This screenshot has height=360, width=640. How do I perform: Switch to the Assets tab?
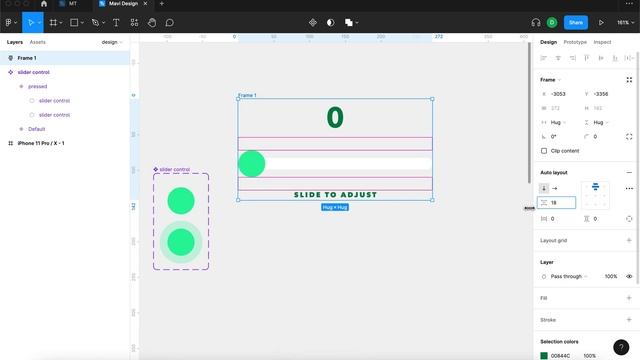(x=38, y=42)
